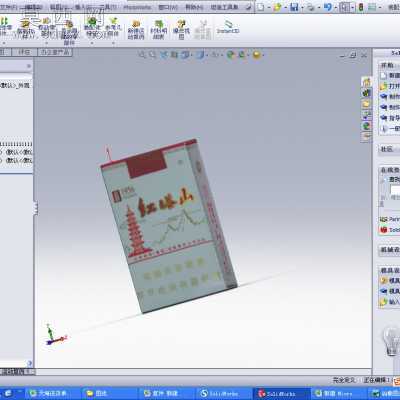Open the Window menu in menu bar
The image size is (400, 400).
pyautogui.click(x=168, y=7)
